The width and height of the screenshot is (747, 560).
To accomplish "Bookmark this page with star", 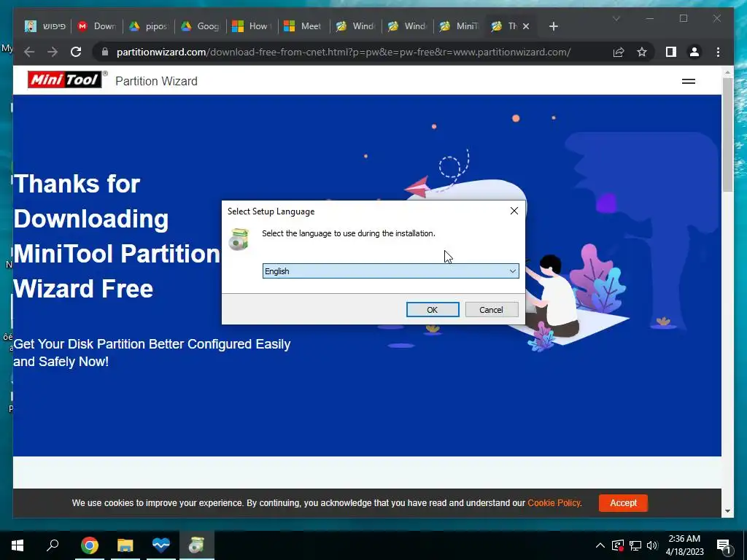I will [x=642, y=52].
